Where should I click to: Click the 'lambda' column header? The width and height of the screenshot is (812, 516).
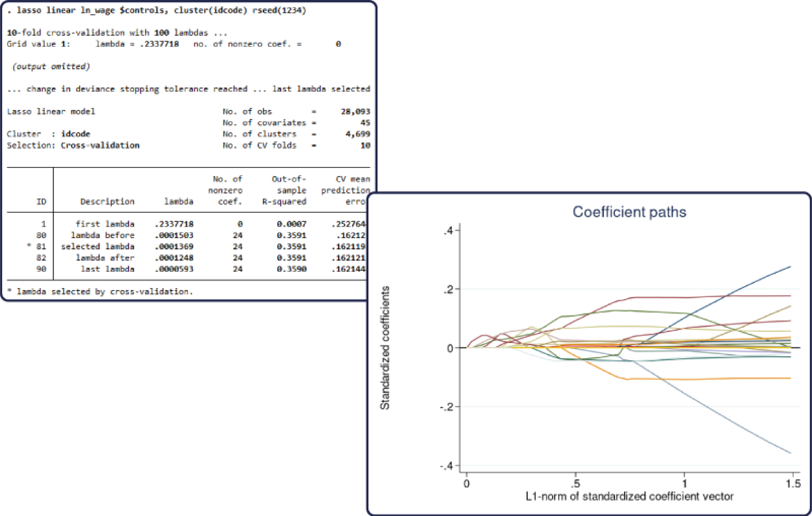179,201
